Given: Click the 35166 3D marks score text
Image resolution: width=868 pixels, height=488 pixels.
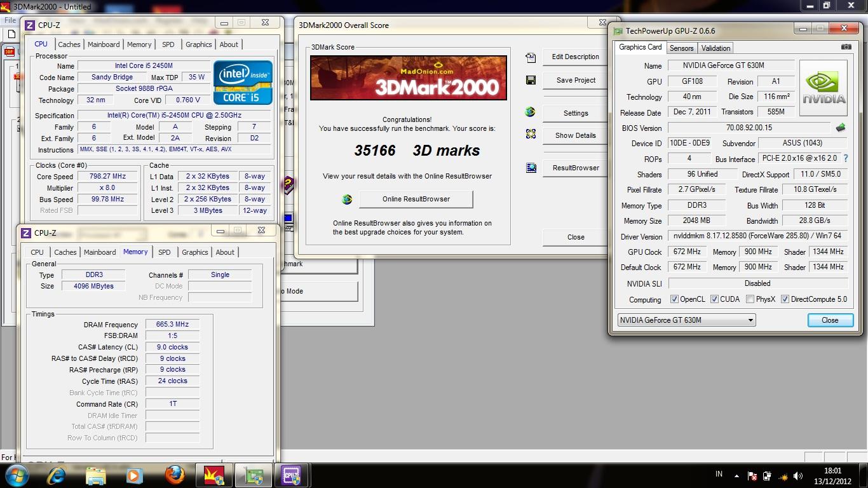Looking at the screenshot, I should [x=417, y=151].
